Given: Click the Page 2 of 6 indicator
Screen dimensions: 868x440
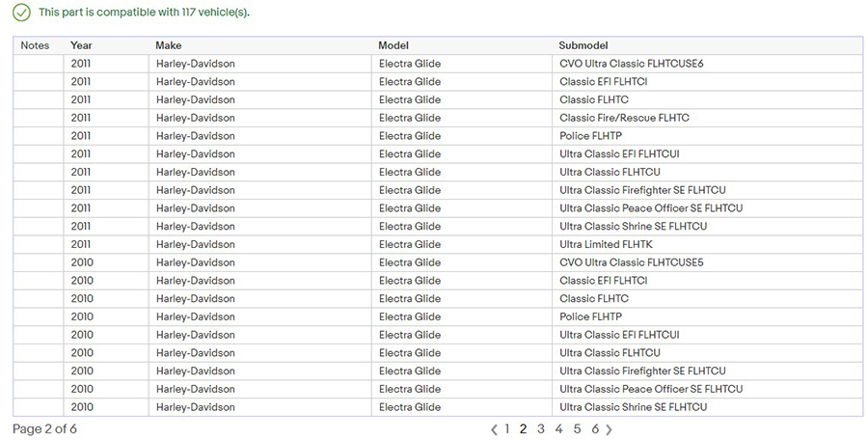Looking at the screenshot, I should (44, 429).
